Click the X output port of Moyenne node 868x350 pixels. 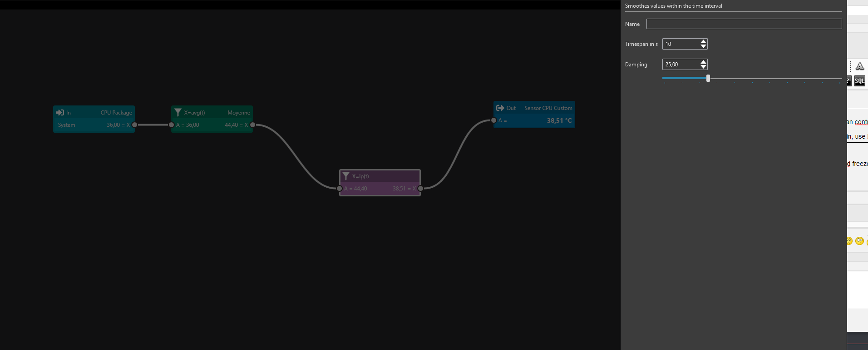[x=253, y=125]
